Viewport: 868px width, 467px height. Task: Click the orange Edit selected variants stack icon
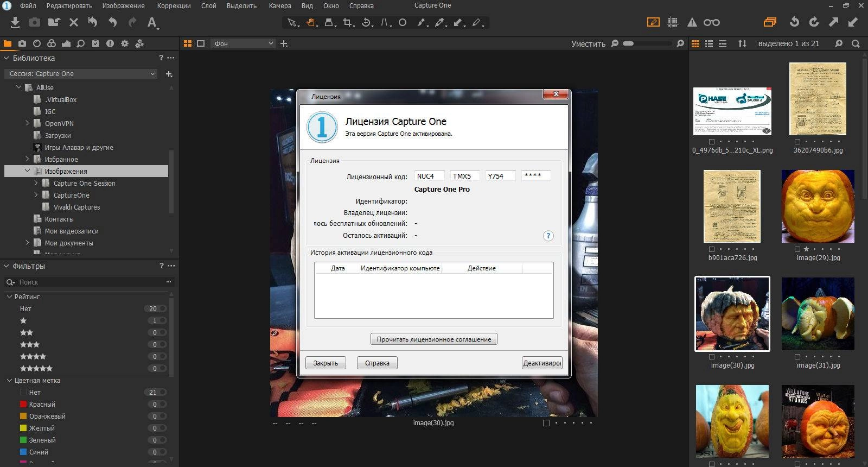770,22
